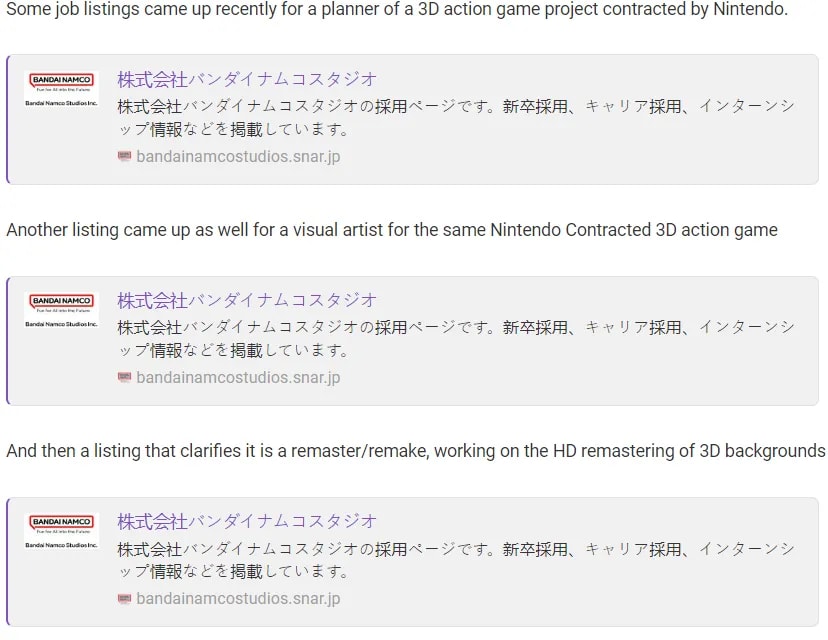Click the favicon beside the domain in the planner card
Screen dimensions: 828x640
124,156
